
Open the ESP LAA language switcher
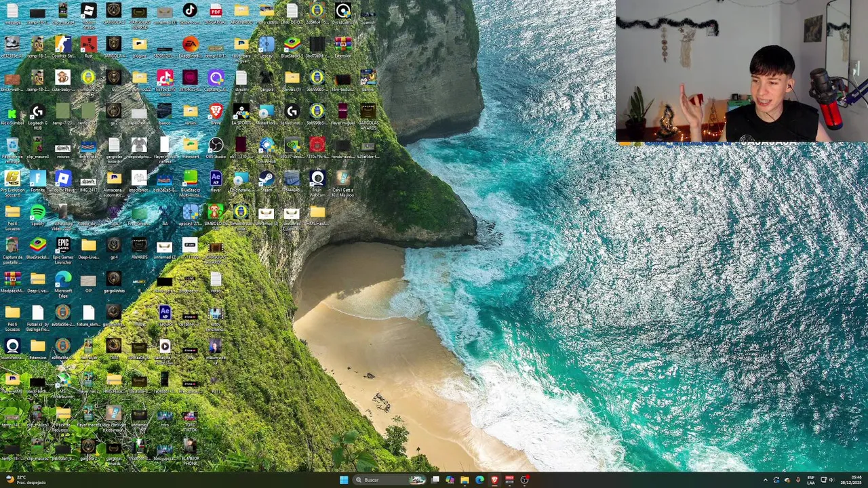coord(811,480)
